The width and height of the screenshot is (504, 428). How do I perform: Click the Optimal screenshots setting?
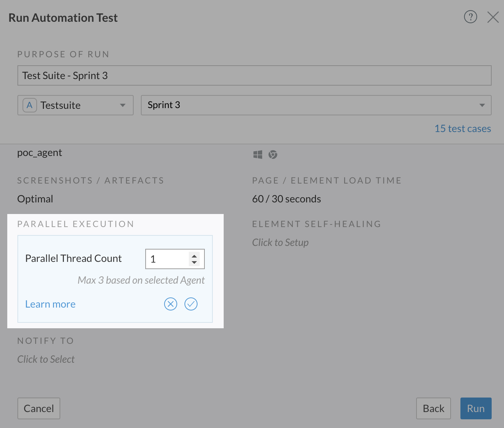pos(35,199)
